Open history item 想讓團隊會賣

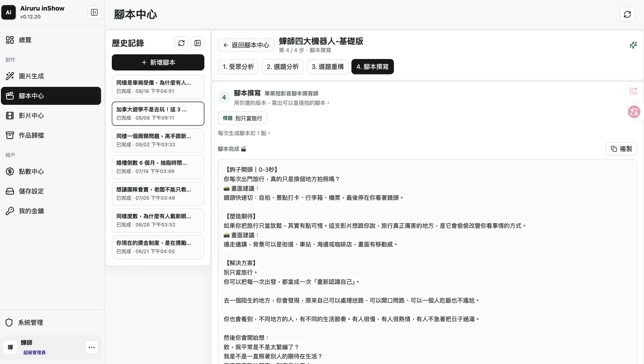click(158, 194)
